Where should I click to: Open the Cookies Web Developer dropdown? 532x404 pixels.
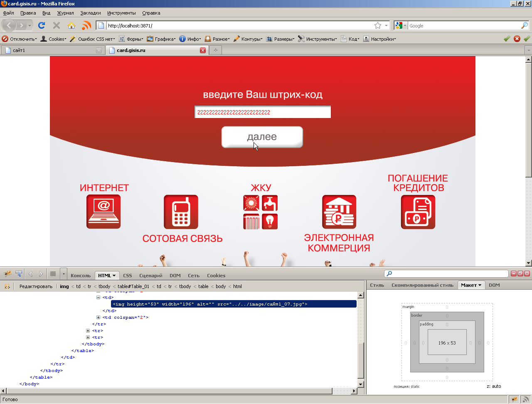point(53,39)
